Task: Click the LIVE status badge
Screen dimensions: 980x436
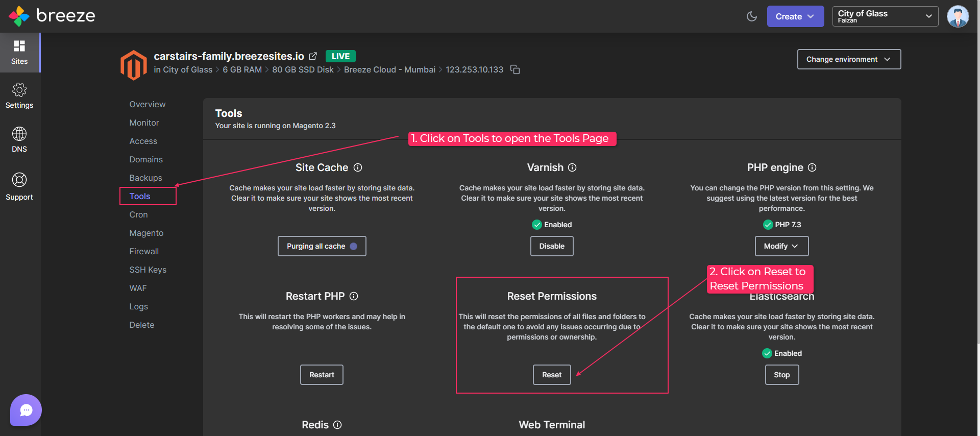Action: [x=340, y=56]
